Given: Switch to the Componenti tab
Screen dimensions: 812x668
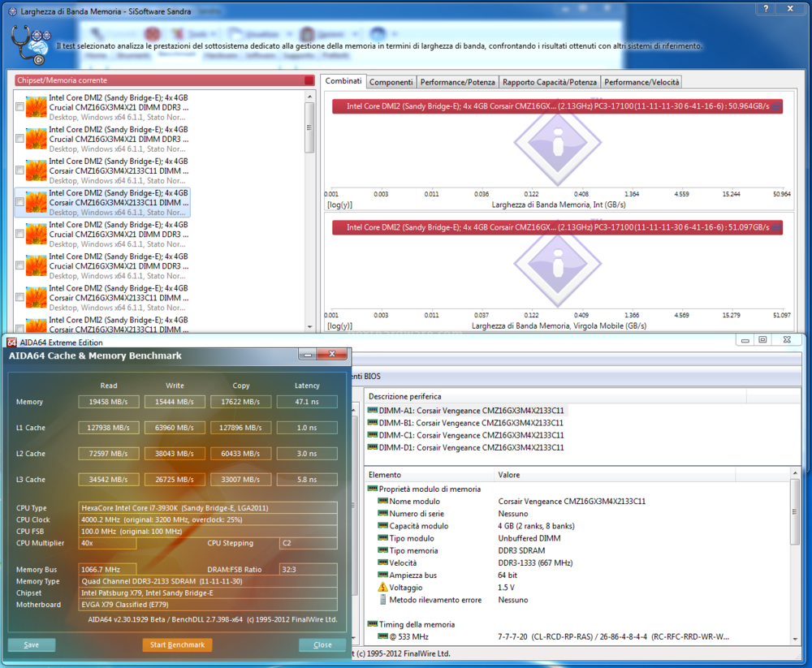Looking at the screenshot, I should (x=391, y=82).
